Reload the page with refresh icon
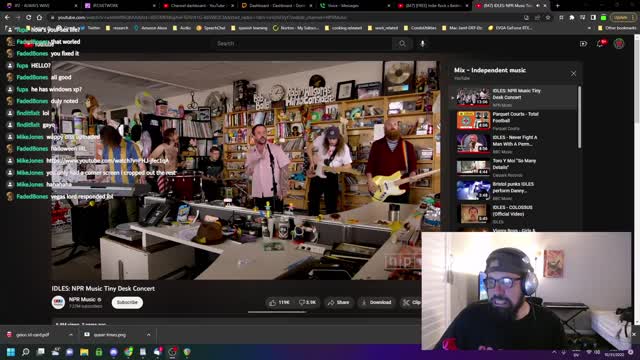The width and height of the screenshot is (640, 360). tap(29, 18)
